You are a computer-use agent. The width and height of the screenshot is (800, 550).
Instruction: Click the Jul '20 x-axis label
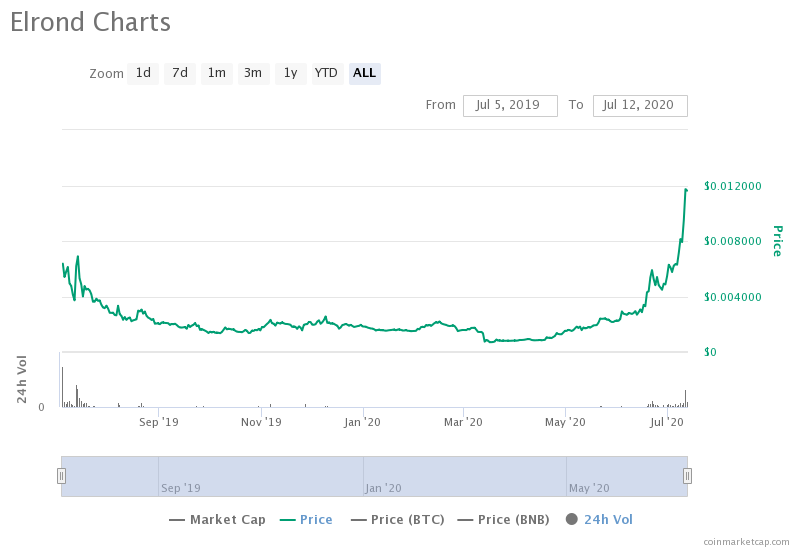click(667, 422)
